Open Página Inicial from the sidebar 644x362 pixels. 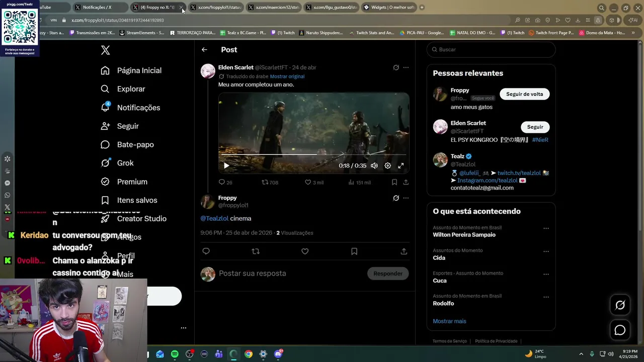pos(131,70)
